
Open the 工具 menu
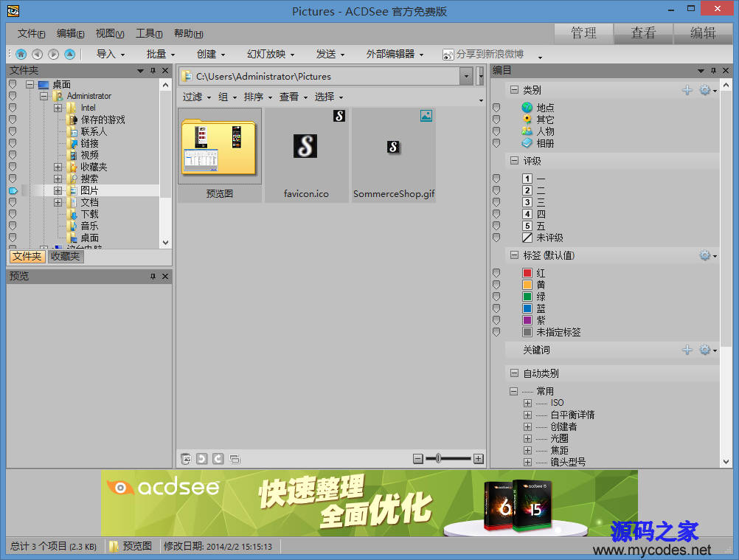coord(149,33)
